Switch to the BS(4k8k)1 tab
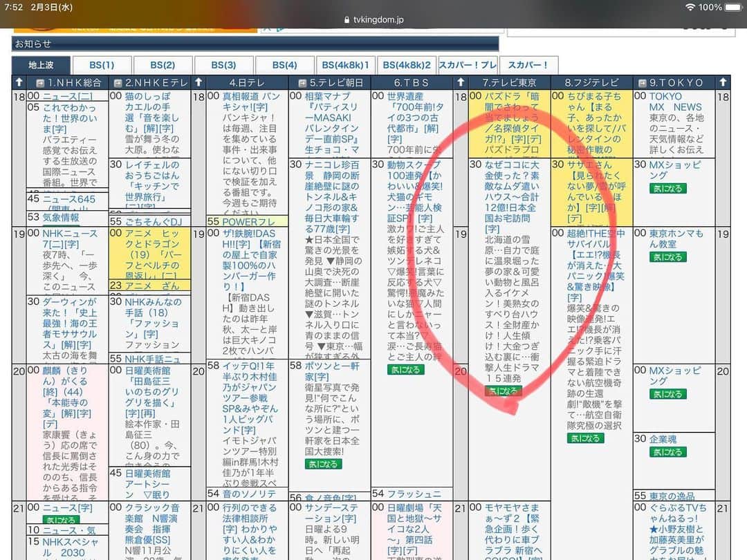 [x=345, y=65]
